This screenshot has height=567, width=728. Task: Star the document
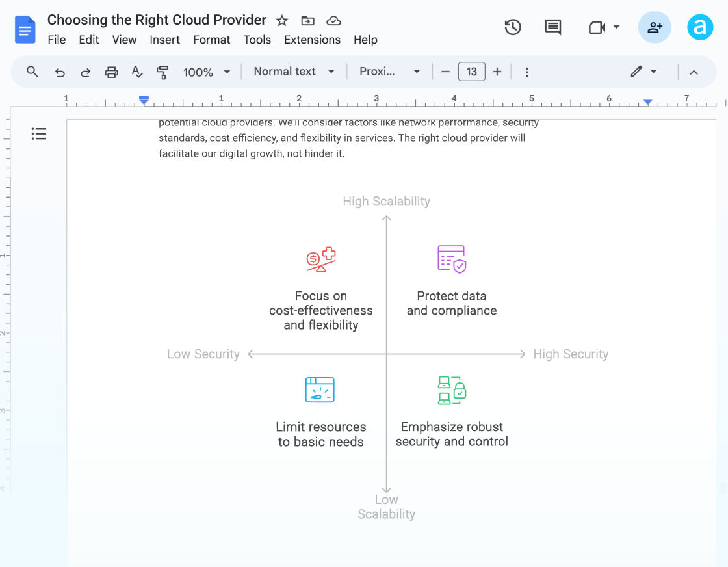pos(281,20)
